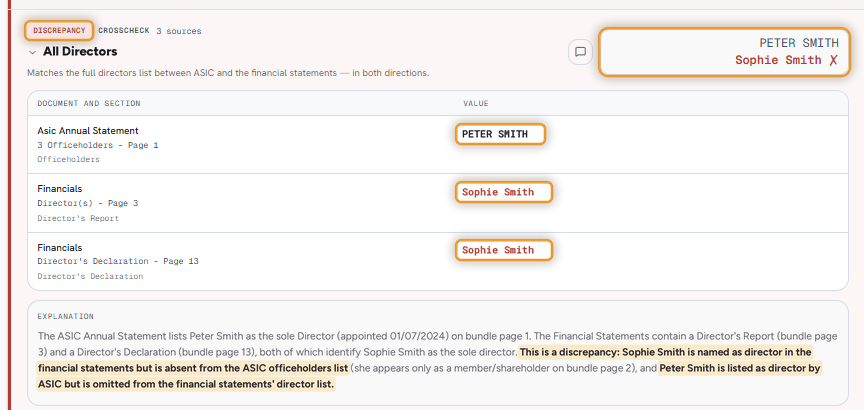
Task: Click the red Sophie Smith ✗ summary value
Action: 786,60
